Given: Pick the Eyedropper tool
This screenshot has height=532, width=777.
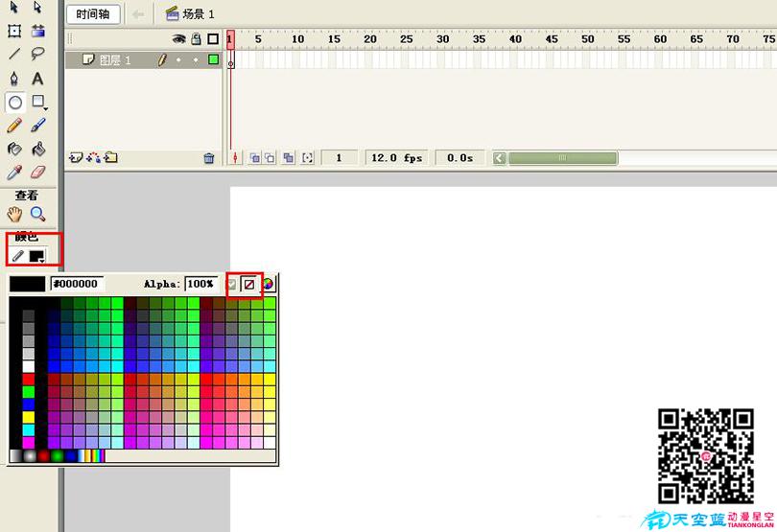Looking at the screenshot, I should [14, 173].
